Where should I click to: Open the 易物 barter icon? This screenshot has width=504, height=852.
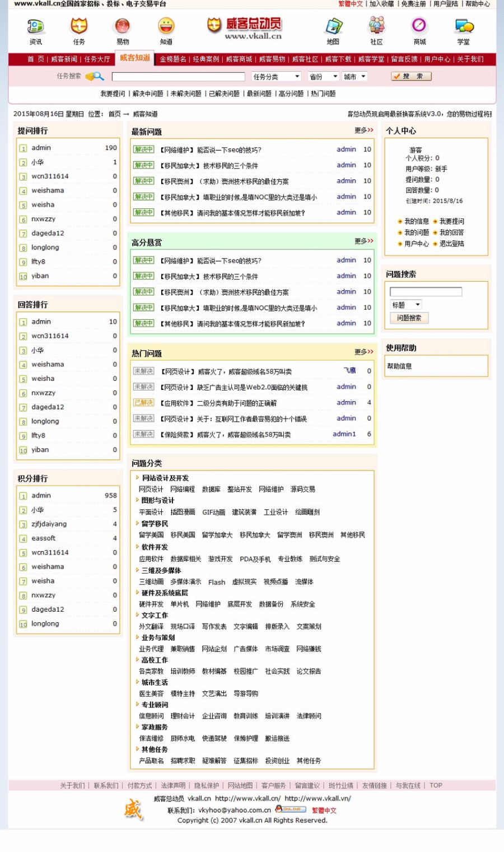pos(123,26)
